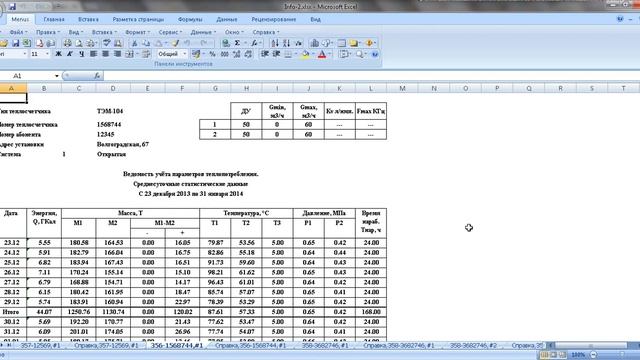Click the AutoSum sigma icon
This screenshot has width=640, height=360.
pos(237,43)
